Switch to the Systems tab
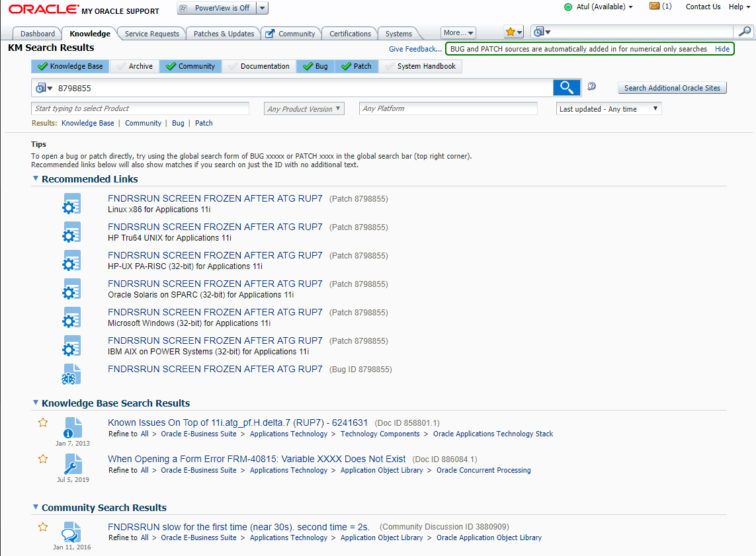Screen dimensions: 756x556 [x=398, y=34]
